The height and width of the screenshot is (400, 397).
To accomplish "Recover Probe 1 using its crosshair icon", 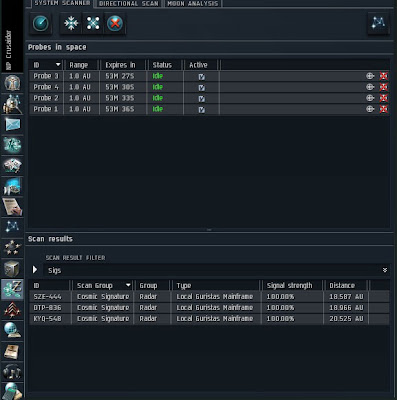I will pos(370,109).
